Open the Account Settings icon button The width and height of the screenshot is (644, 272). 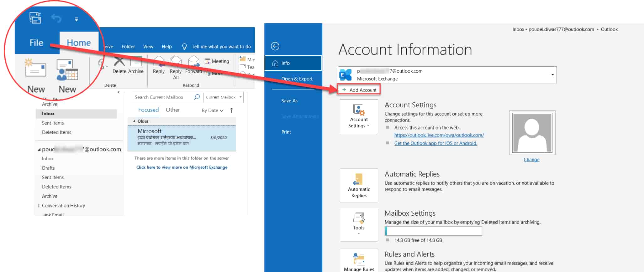359,116
